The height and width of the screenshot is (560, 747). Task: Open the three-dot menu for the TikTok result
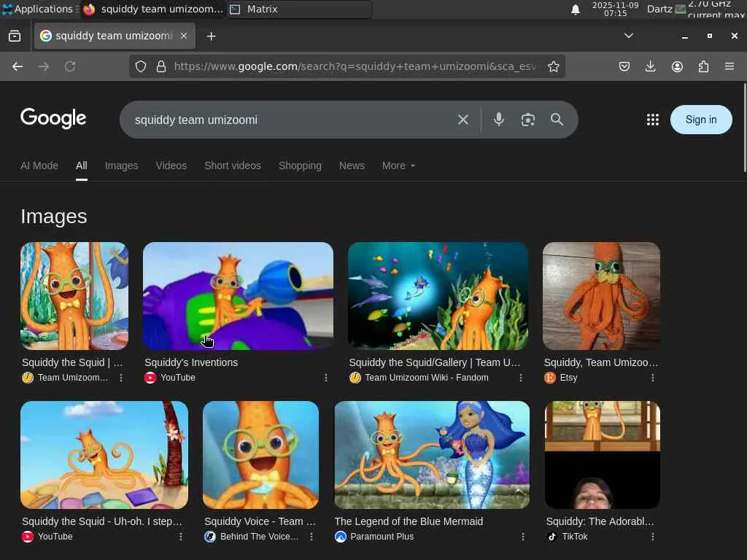(653, 537)
